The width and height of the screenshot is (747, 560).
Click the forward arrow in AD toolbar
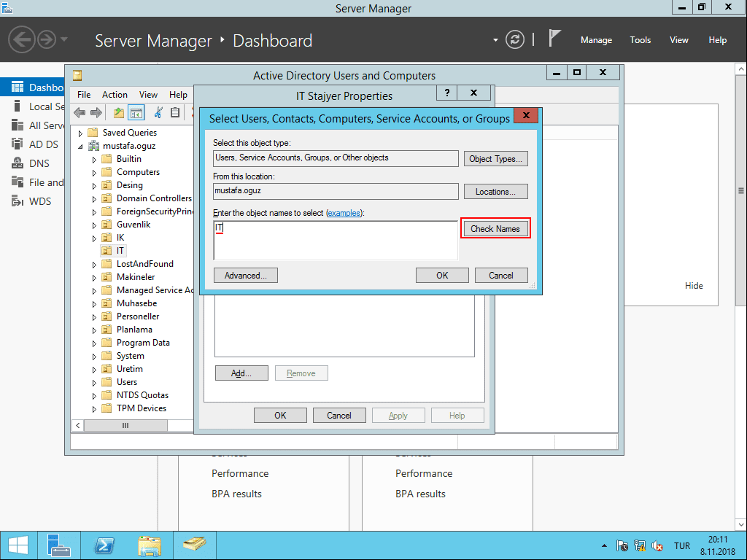pyautogui.click(x=96, y=113)
